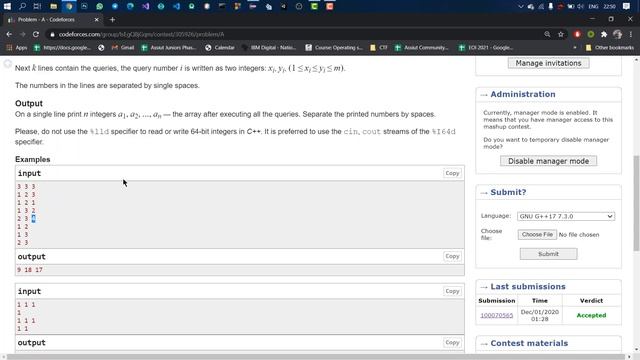
Task: Copy the first example output
Action: pos(452,256)
